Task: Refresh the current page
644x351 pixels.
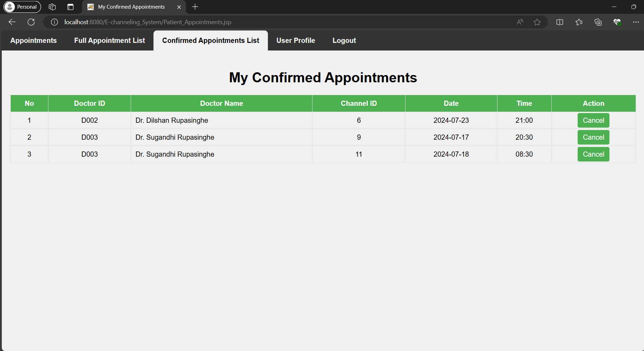Action: tap(31, 22)
